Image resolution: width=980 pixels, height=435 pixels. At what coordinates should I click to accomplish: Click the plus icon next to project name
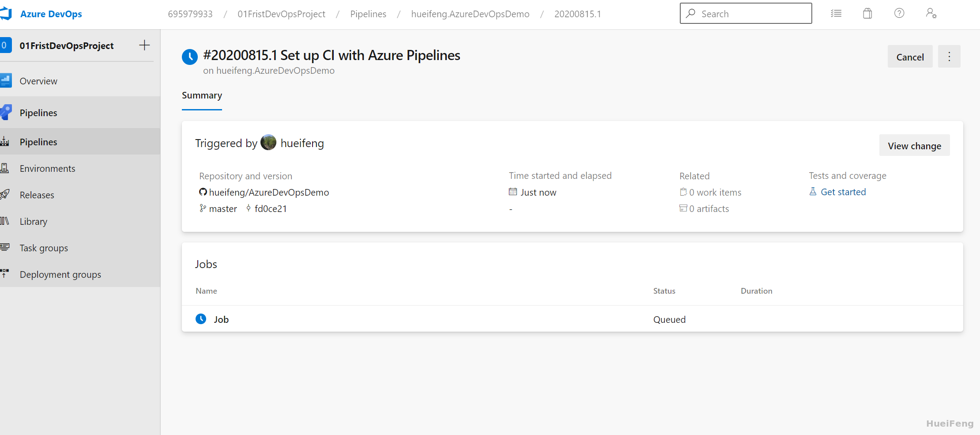(144, 45)
